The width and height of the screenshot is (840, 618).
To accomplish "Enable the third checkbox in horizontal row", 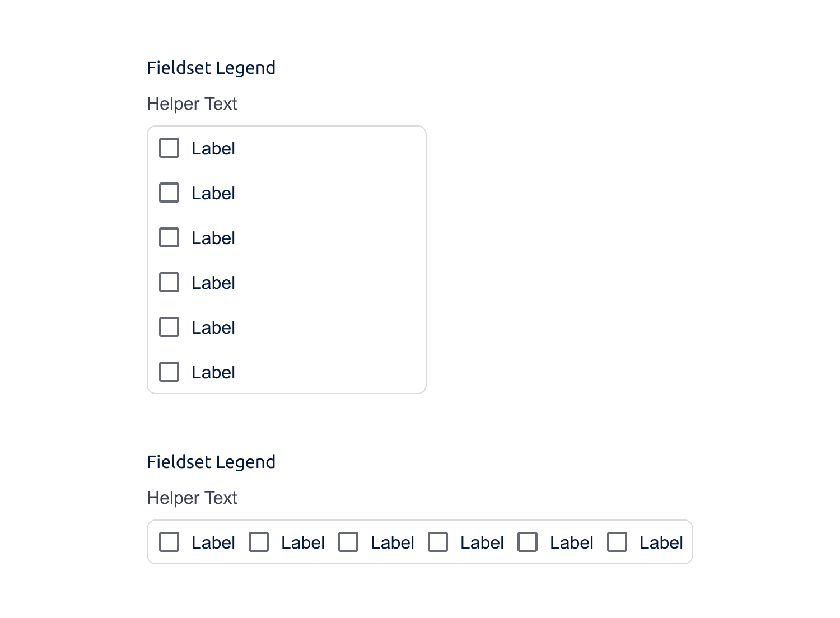I will (348, 542).
